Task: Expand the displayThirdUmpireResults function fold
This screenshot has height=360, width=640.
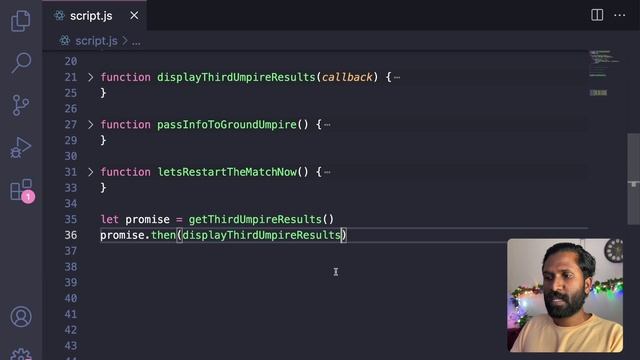Action: click(90, 77)
